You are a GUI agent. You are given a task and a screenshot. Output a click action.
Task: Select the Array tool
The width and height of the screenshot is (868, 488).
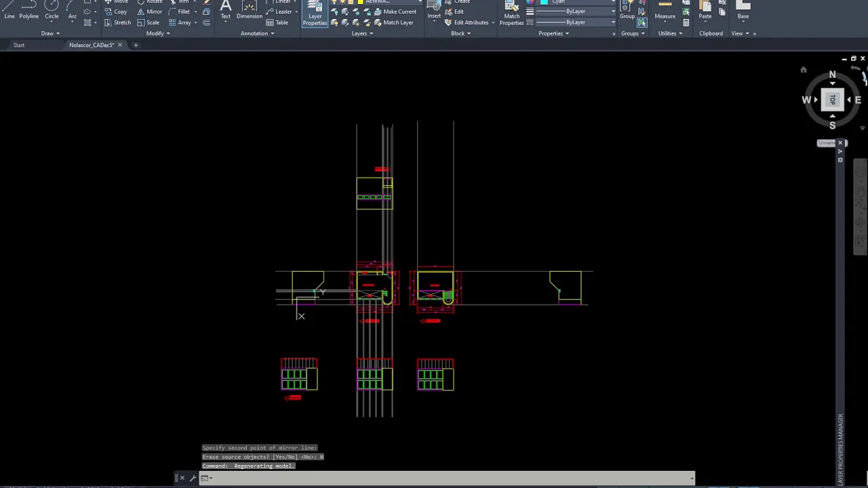coord(180,22)
